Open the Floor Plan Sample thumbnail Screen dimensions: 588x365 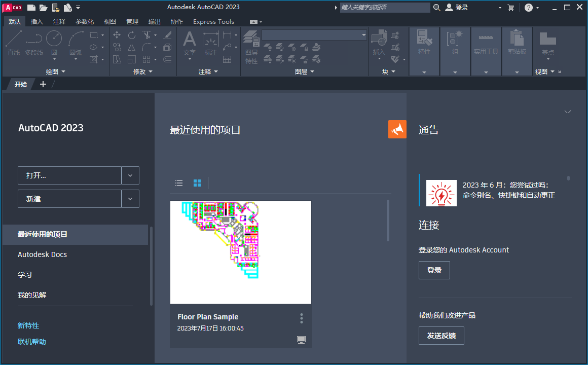pyautogui.click(x=240, y=252)
